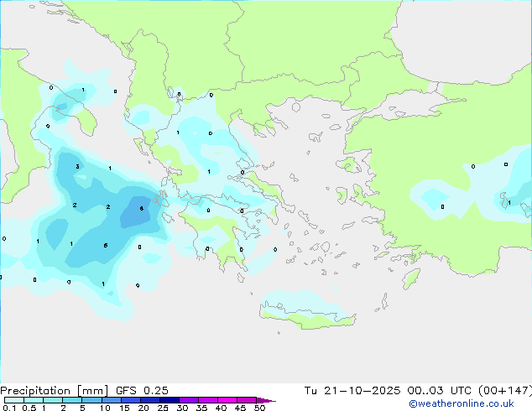Click the 0.5–1 mm legend color swatch
Image resolution: width=532 pixels, height=411 pixels.
pos(34,400)
